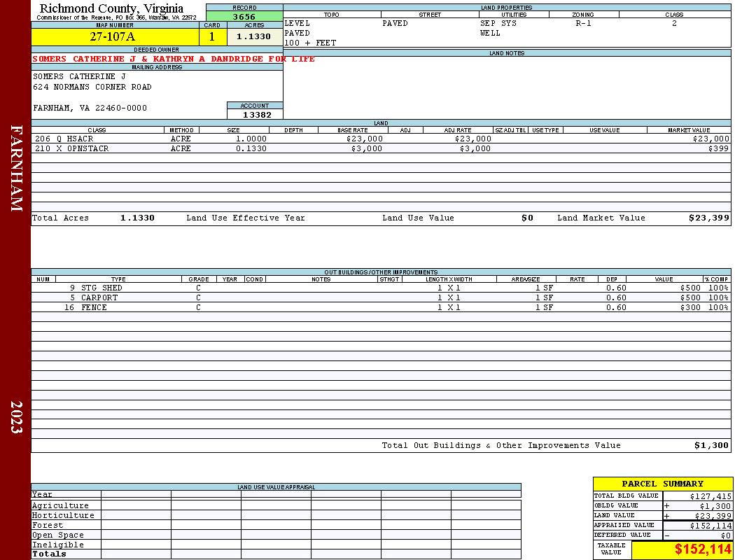Click the PARCEL SUMMARY header
735x560 pixels.
pyautogui.click(x=662, y=484)
